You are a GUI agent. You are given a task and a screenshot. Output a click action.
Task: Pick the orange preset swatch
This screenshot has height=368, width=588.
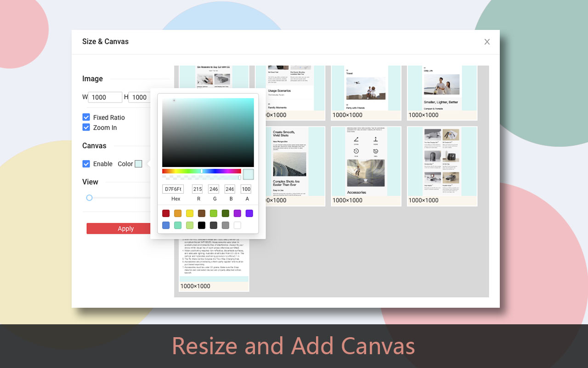pyautogui.click(x=178, y=213)
